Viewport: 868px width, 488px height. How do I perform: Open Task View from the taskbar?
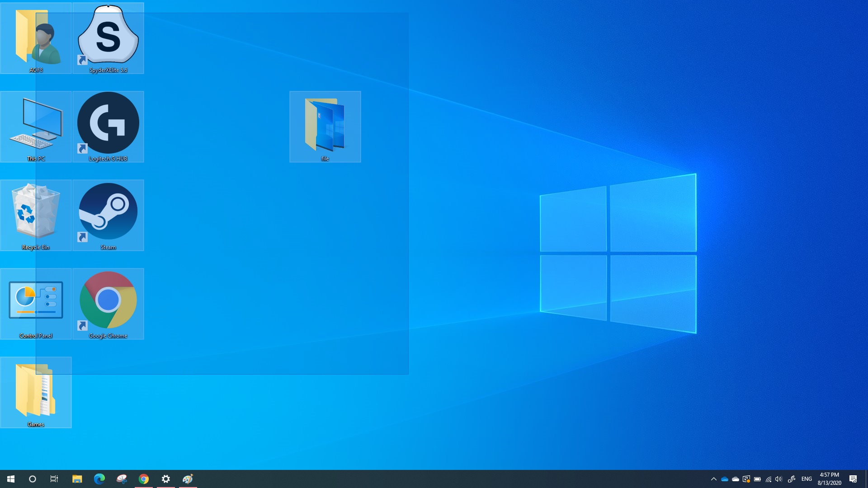click(54, 479)
